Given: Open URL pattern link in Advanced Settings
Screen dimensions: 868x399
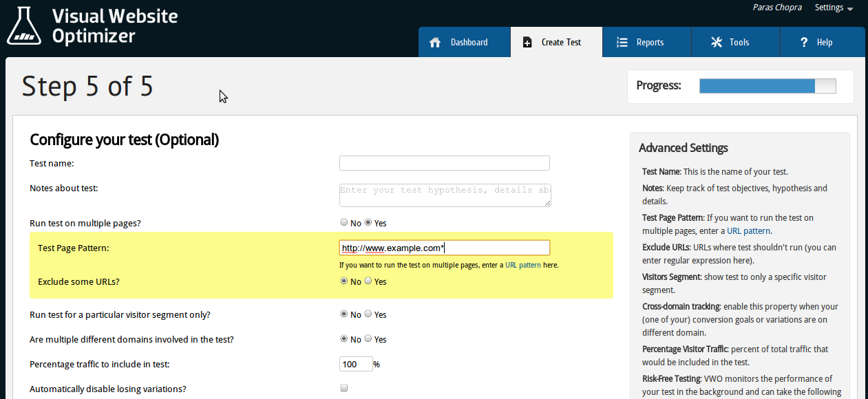Looking at the screenshot, I should 749,231.
